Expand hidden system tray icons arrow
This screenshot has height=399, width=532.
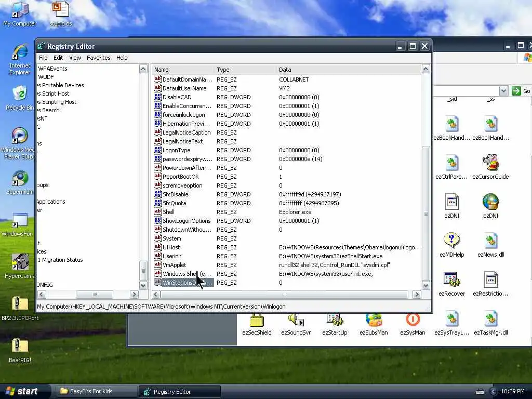coord(493,392)
